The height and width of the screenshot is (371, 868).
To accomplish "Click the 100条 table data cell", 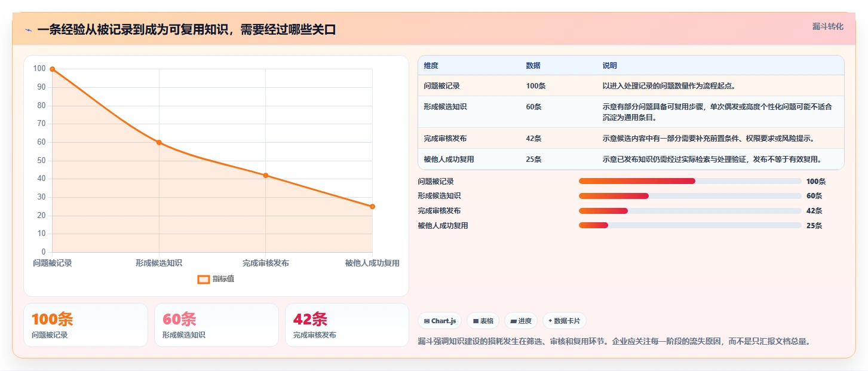I will pyautogui.click(x=535, y=86).
